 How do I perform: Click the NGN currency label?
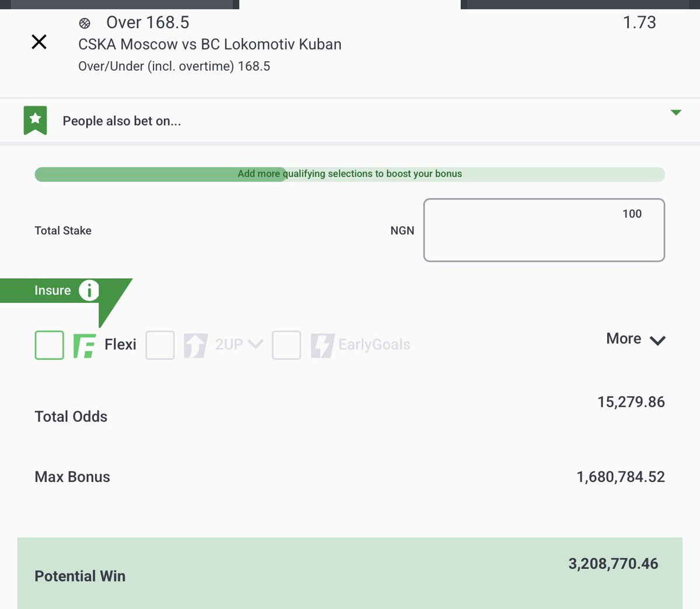(x=402, y=230)
